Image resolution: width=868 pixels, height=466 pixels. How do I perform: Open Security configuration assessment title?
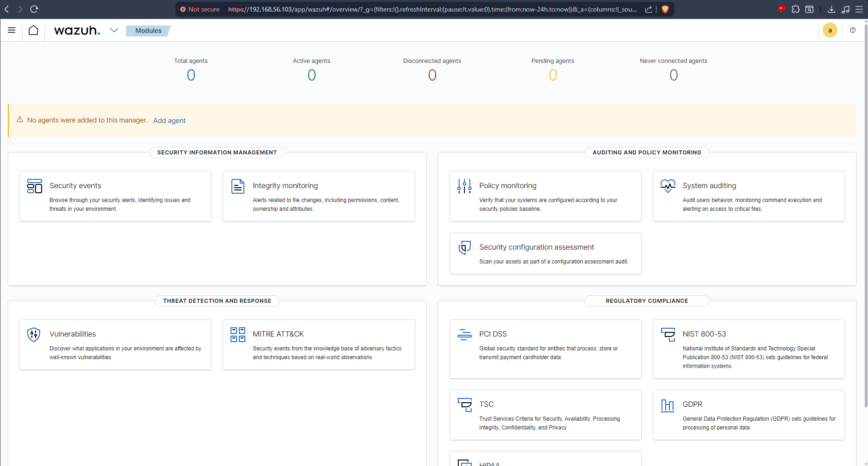tap(537, 247)
